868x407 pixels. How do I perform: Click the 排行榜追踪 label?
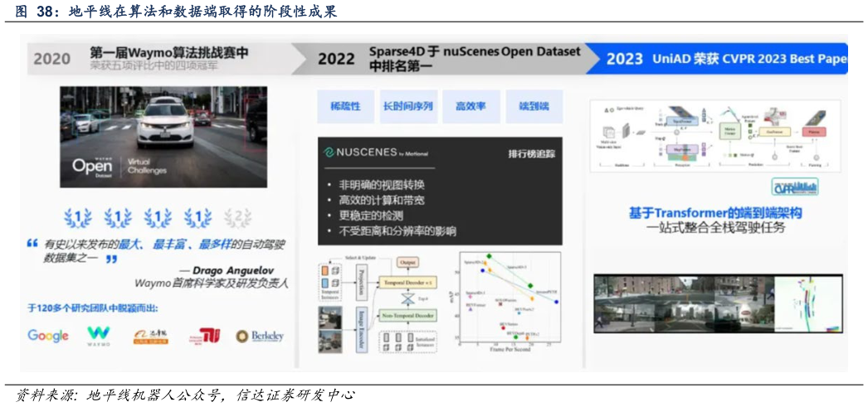[531, 153]
